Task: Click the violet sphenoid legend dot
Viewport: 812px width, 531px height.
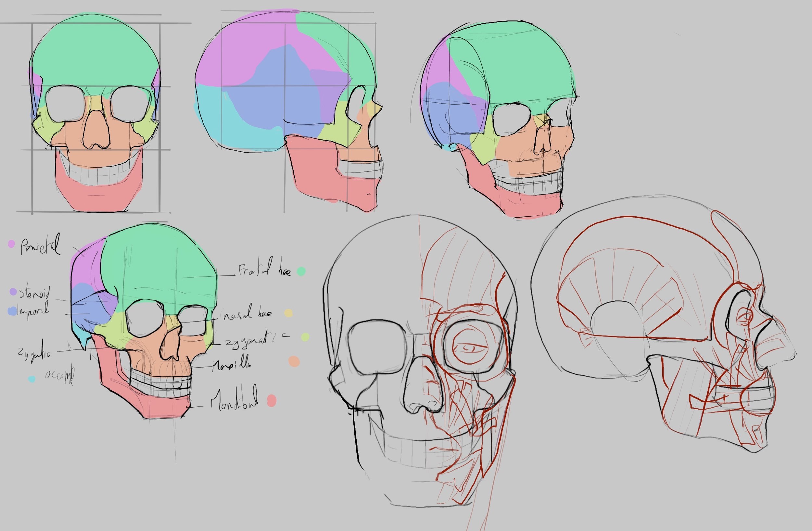Action: (x=13, y=292)
